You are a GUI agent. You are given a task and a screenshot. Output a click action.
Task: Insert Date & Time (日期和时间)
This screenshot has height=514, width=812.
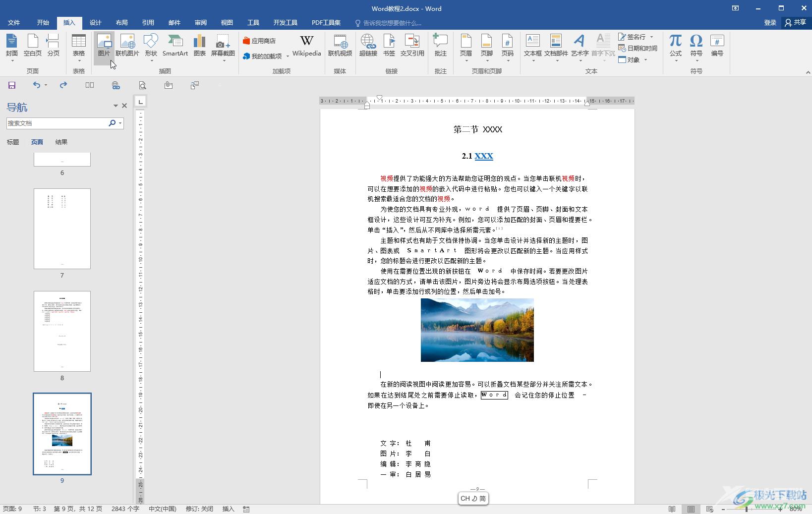638,48
